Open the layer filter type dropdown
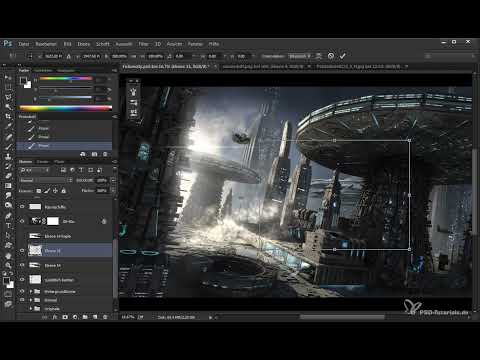 pyautogui.click(x=35, y=170)
